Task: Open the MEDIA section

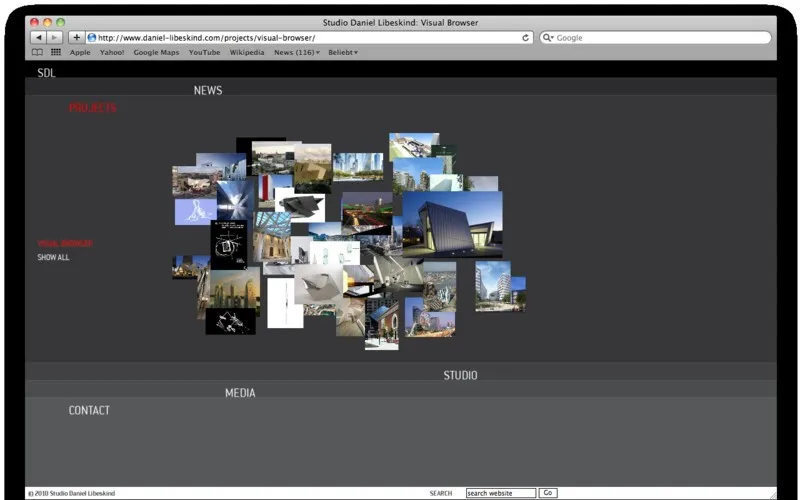Action: (240, 393)
